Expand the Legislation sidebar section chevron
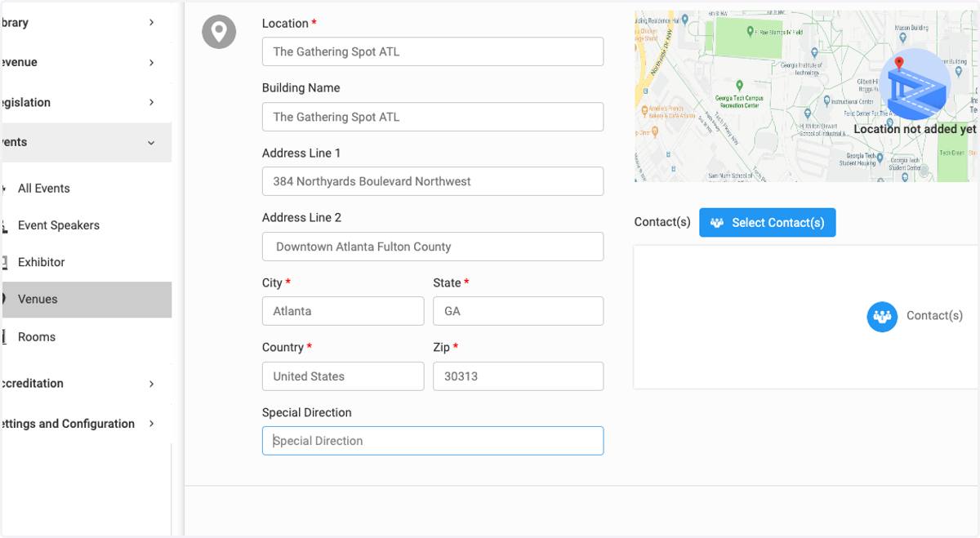This screenshot has width=980, height=538. coord(151,102)
